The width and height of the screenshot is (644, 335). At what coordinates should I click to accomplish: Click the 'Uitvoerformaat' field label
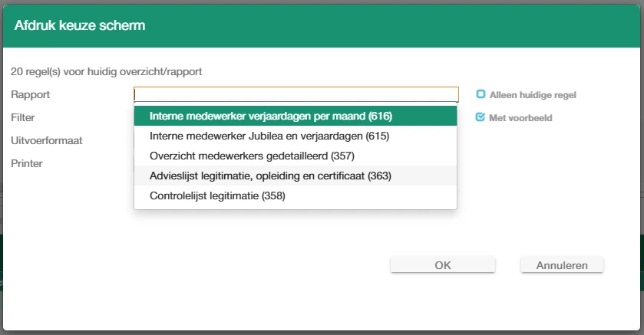pos(47,140)
